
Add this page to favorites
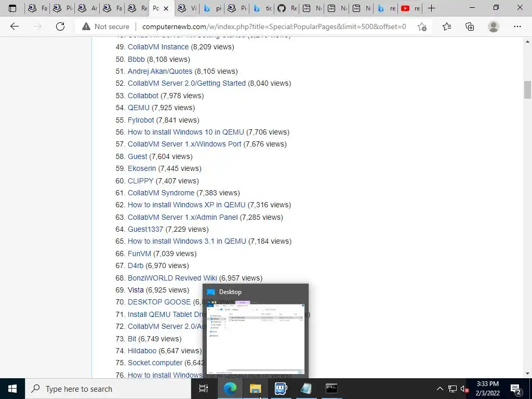pyautogui.click(x=422, y=26)
